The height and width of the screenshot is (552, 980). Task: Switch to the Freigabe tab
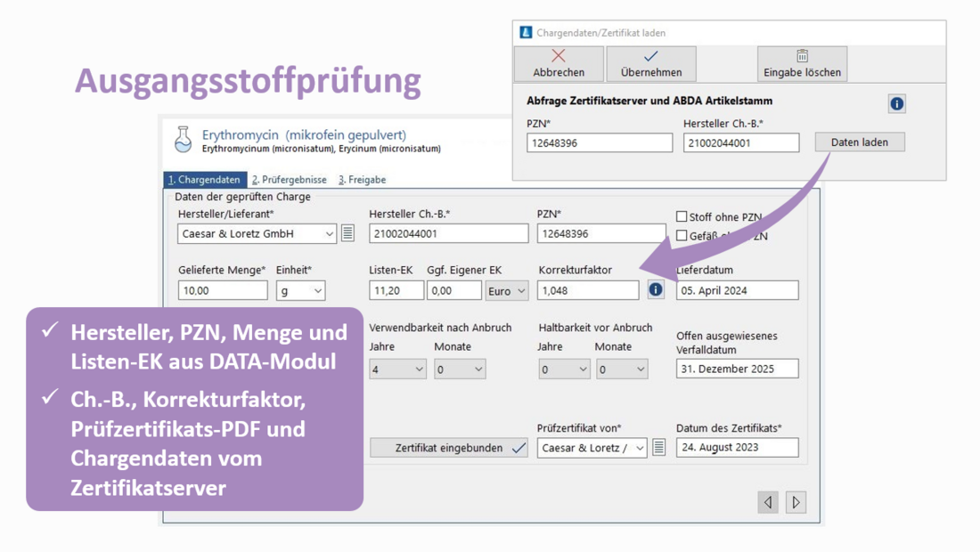pyautogui.click(x=362, y=180)
